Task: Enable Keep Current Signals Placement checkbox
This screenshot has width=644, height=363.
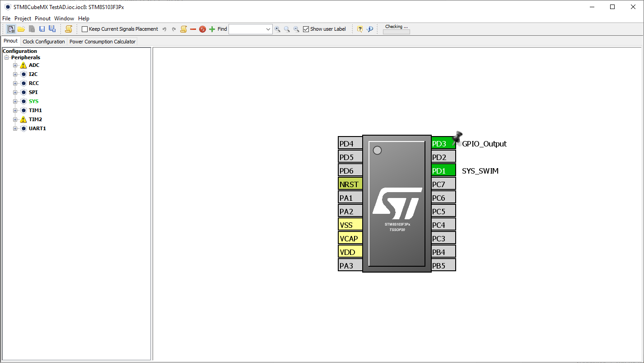Action: tap(84, 29)
